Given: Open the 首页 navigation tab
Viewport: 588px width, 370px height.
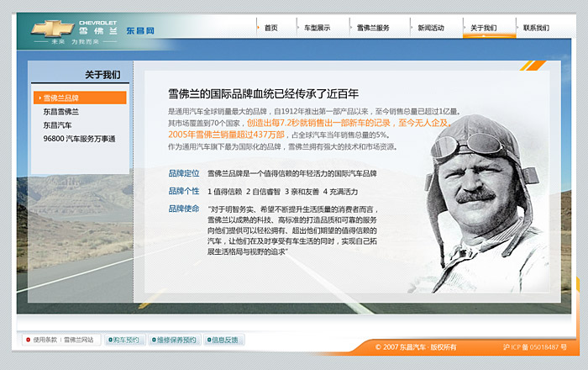Looking at the screenshot, I should pyautogui.click(x=270, y=28).
